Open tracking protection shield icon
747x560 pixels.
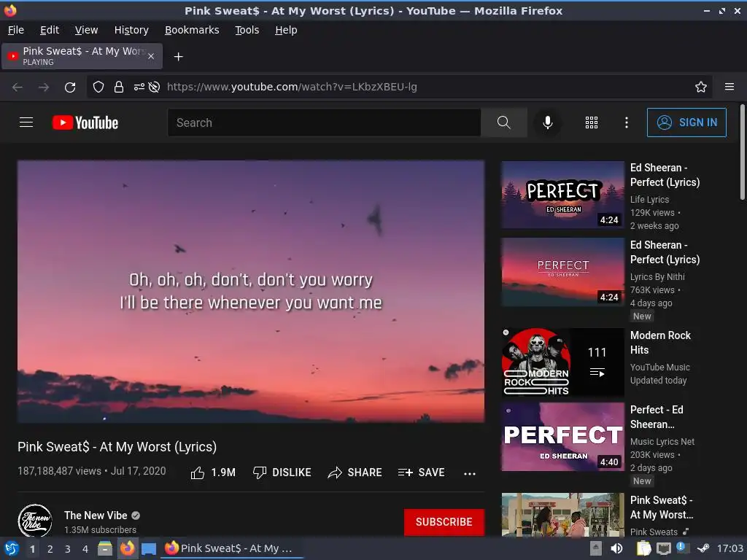point(98,87)
